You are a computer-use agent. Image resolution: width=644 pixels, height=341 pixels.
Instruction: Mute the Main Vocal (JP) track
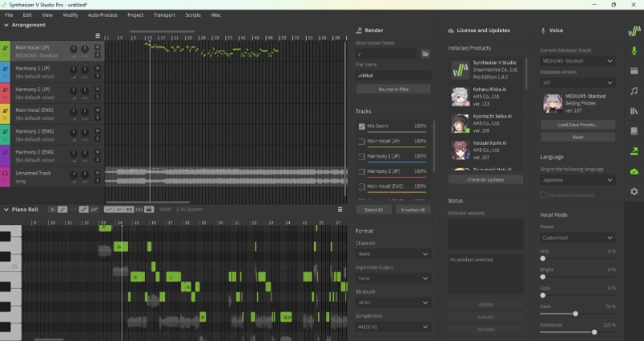point(97,47)
